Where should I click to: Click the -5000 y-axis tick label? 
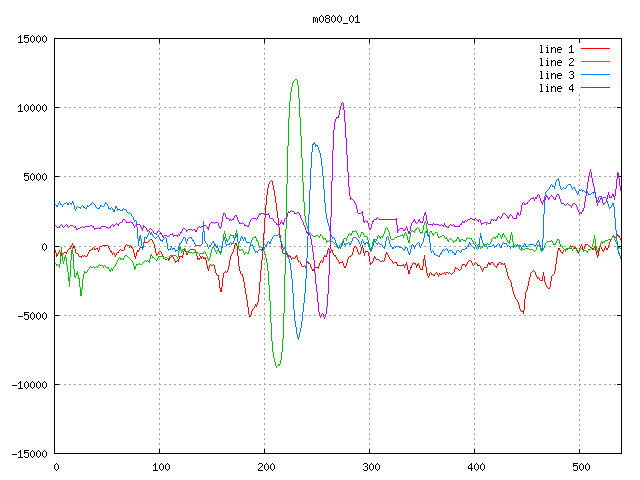(x=30, y=316)
